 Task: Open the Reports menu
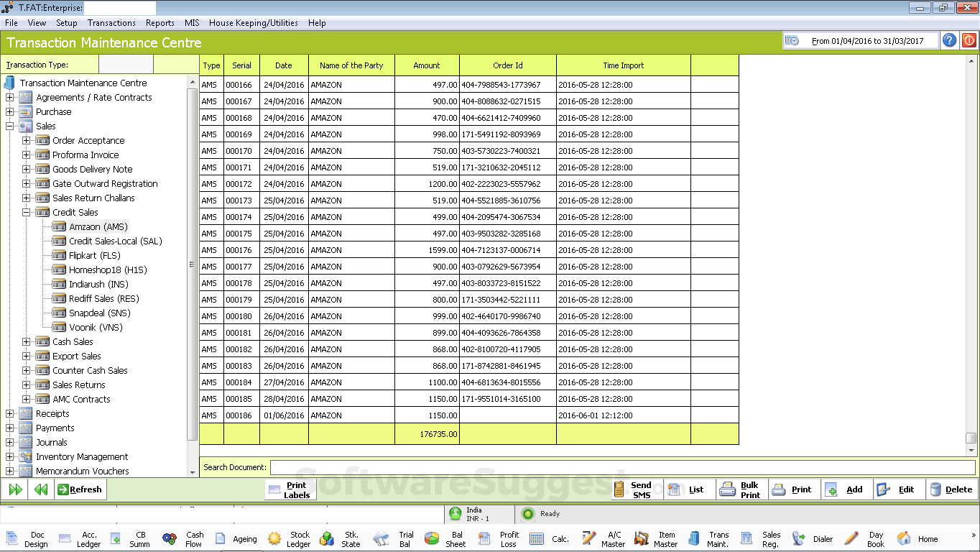160,22
